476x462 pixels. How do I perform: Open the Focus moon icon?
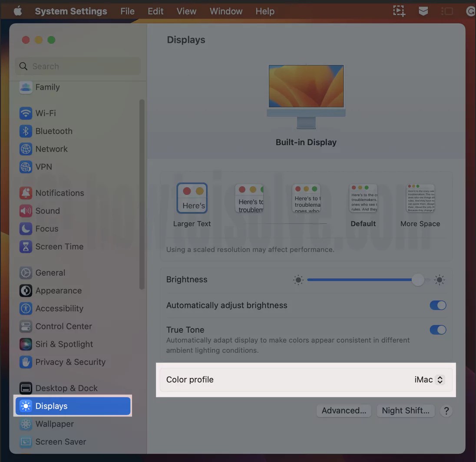26,228
